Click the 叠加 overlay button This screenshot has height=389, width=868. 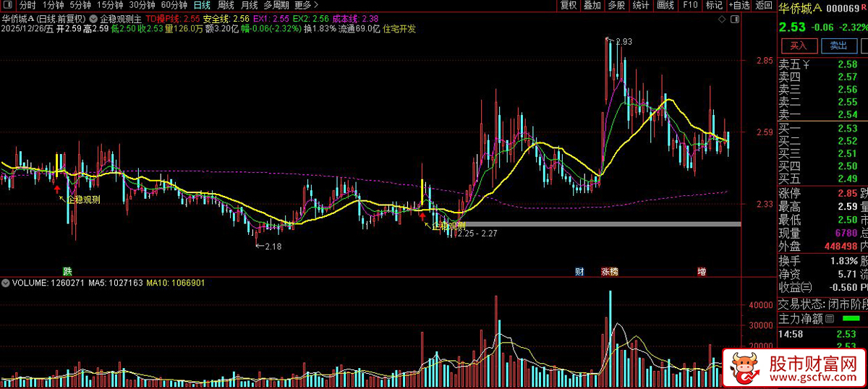tap(592, 5)
